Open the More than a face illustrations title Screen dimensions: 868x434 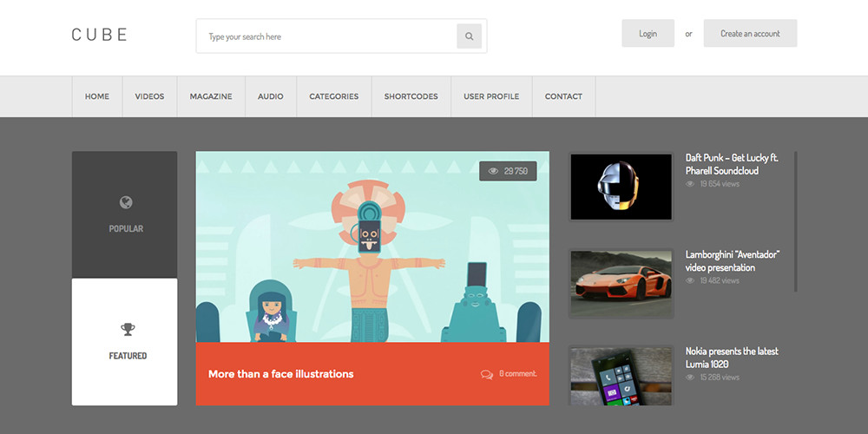pyautogui.click(x=280, y=374)
